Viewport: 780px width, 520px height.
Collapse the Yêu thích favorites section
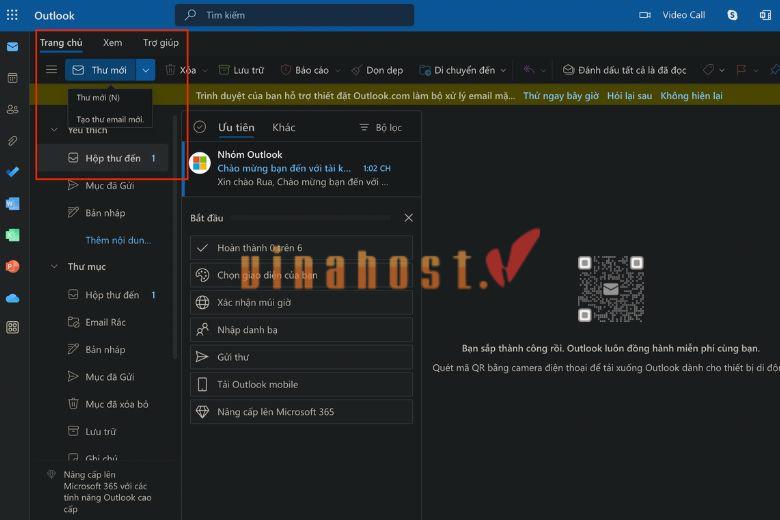pyautogui.click(x=54, y=130)
